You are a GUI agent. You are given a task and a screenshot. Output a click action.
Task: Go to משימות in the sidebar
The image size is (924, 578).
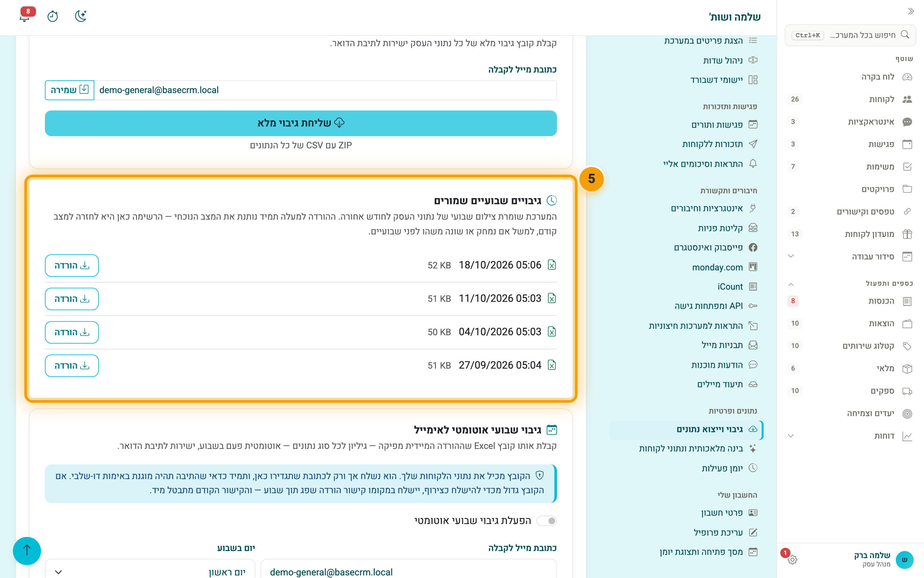(850, 167)
